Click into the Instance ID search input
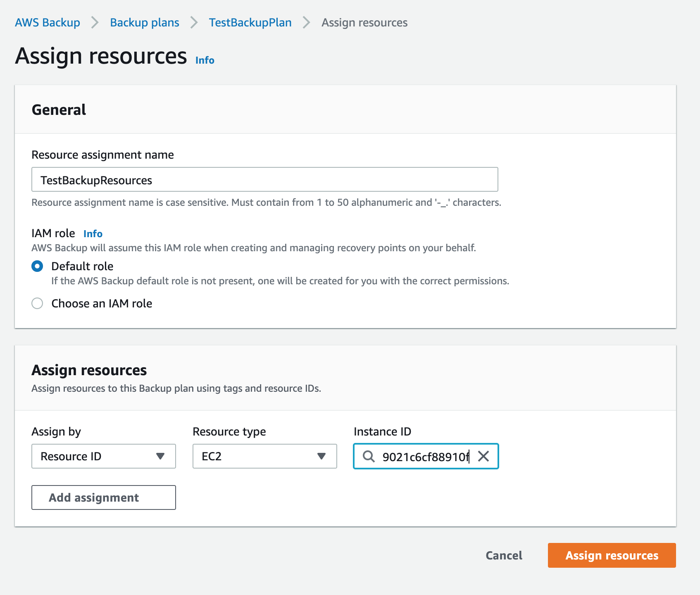700x595 pixels. (x=426, y=456)
